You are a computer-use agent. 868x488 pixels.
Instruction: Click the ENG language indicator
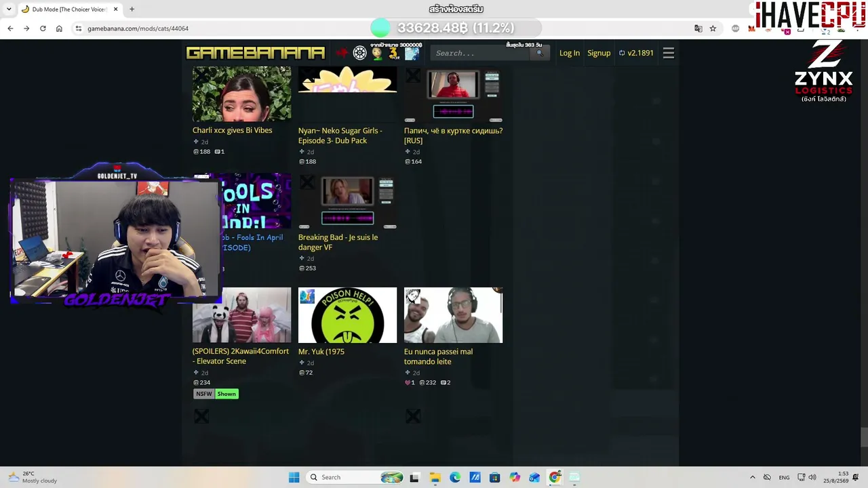point(784,477)
